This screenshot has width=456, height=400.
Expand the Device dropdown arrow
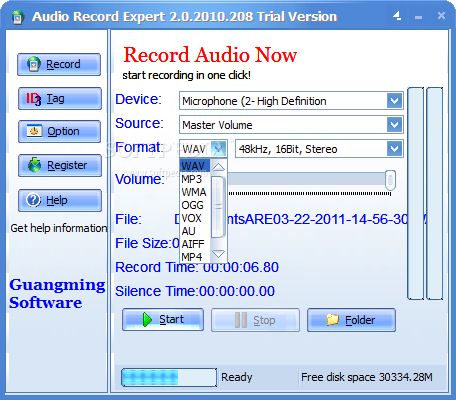(x=395, y=101)
